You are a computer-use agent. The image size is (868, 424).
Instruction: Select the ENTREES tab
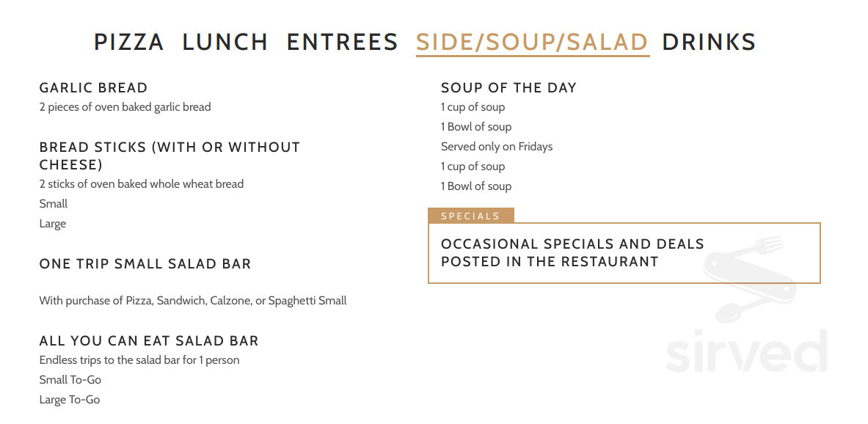pyautogui.click(x=342, y=42)
